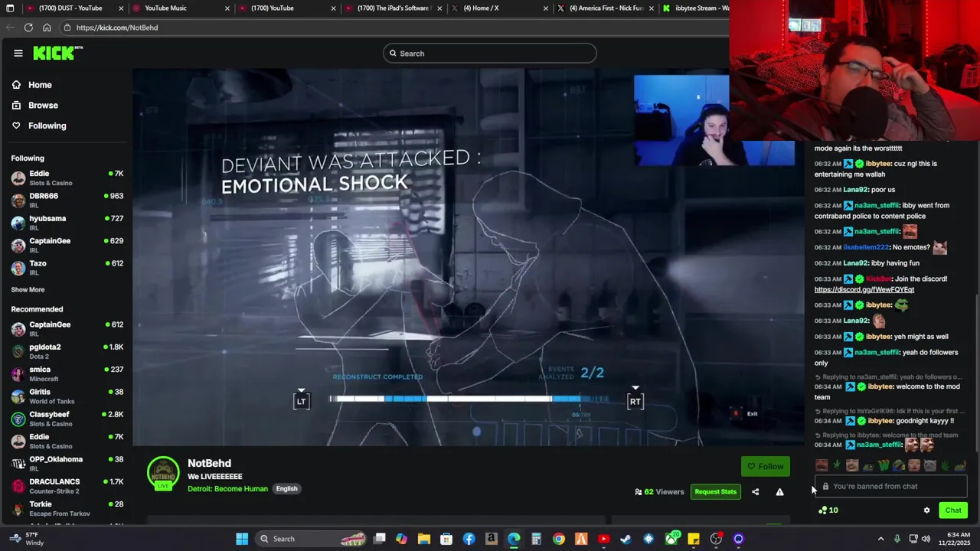This screenshot has height=551, width=980.
Task: Open Amazon app from taskbar
Action: (x=492, y=539)
